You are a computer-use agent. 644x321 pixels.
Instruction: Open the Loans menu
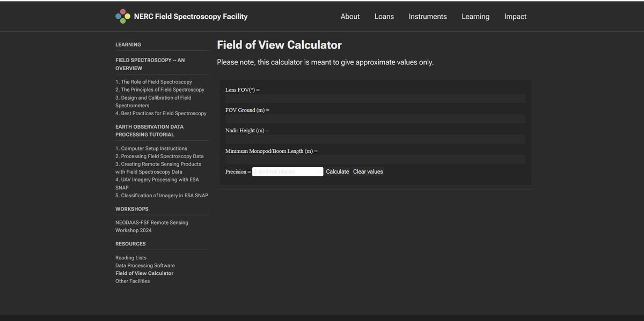[384, 17]
